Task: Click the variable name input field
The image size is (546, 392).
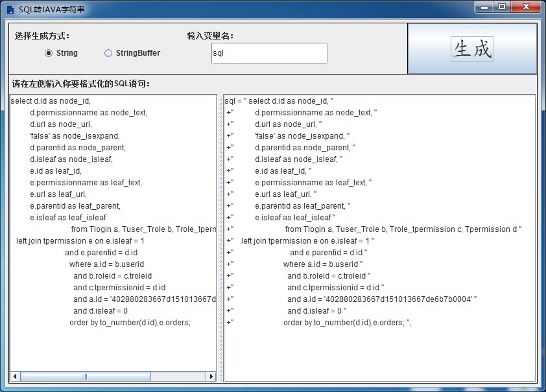Action: [269, 53]
